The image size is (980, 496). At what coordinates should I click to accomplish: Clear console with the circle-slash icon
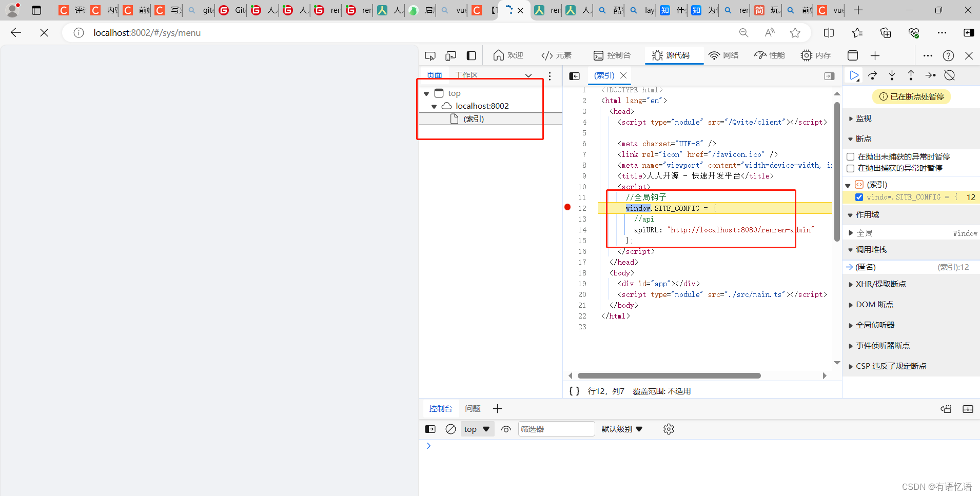(x=450, y=429)
